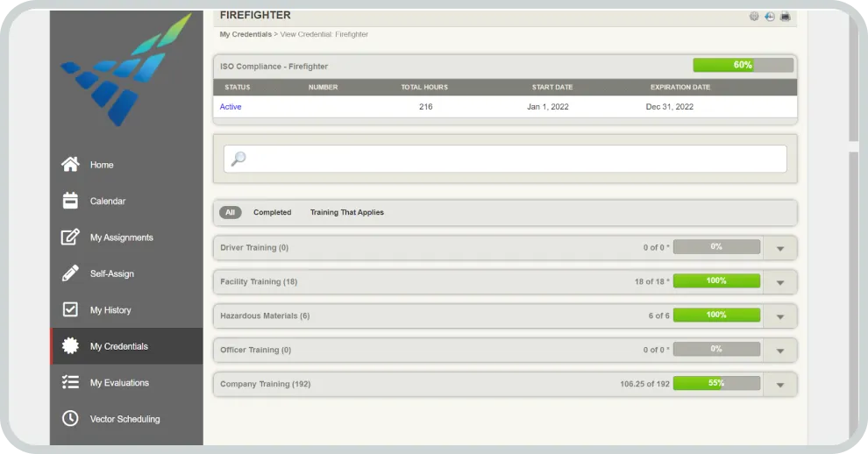
Task: Expand the Hazardous Materials section arrow
Action: click(x=779, y=316)
